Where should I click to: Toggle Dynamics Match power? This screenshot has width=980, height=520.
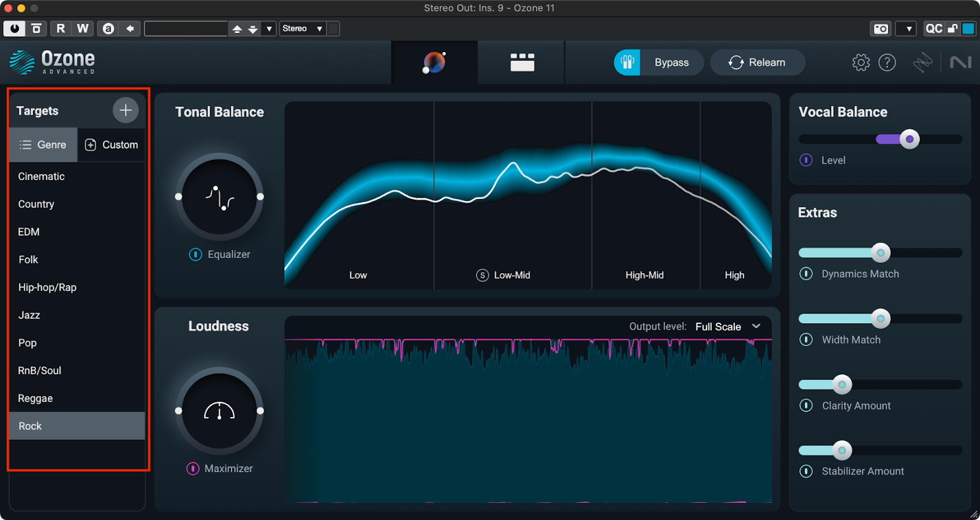point(806,274)
